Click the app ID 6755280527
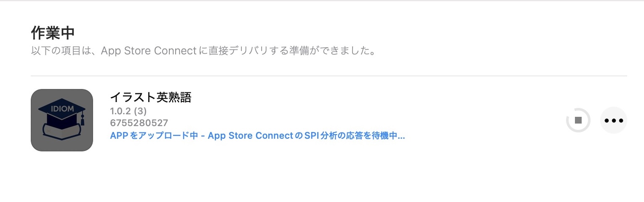The width and height of the screenshot is (644, 202). pyautogui.click(x=139, y=123)
